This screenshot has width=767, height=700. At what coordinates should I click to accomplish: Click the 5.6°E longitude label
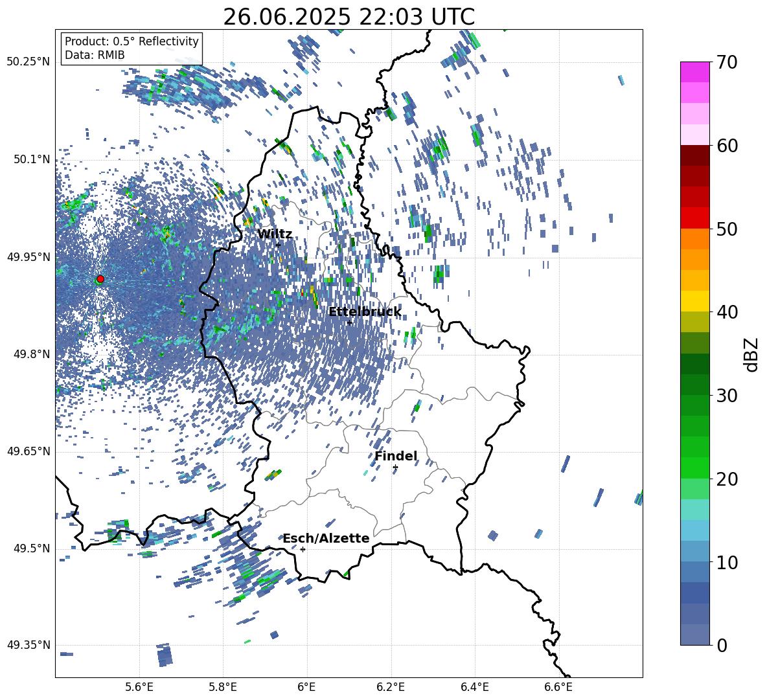(x=139, y=687)
